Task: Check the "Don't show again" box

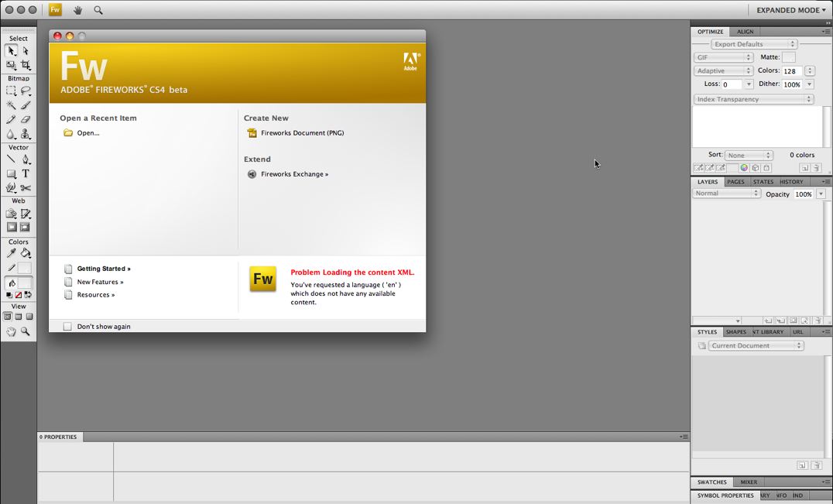Action: 67,327
